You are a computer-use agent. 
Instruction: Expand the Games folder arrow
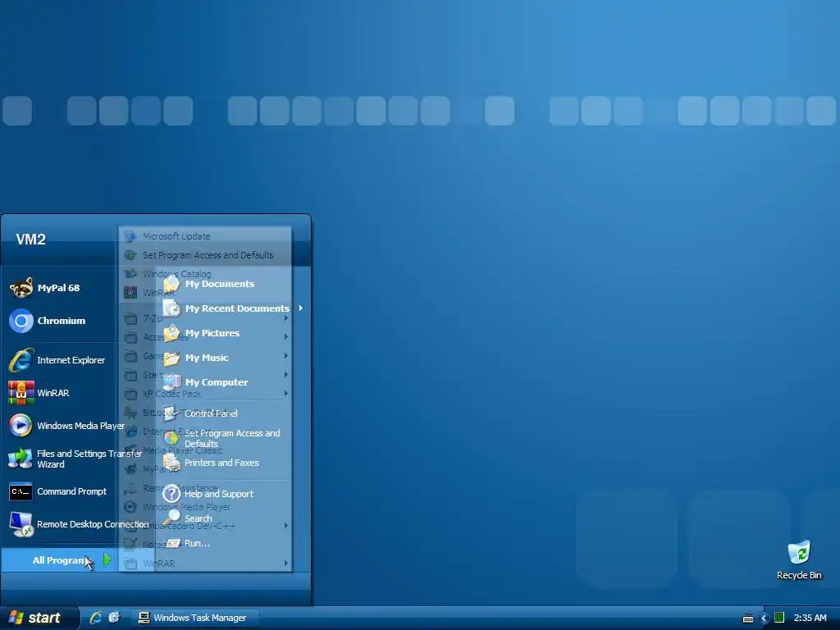(x=286, y=356)
